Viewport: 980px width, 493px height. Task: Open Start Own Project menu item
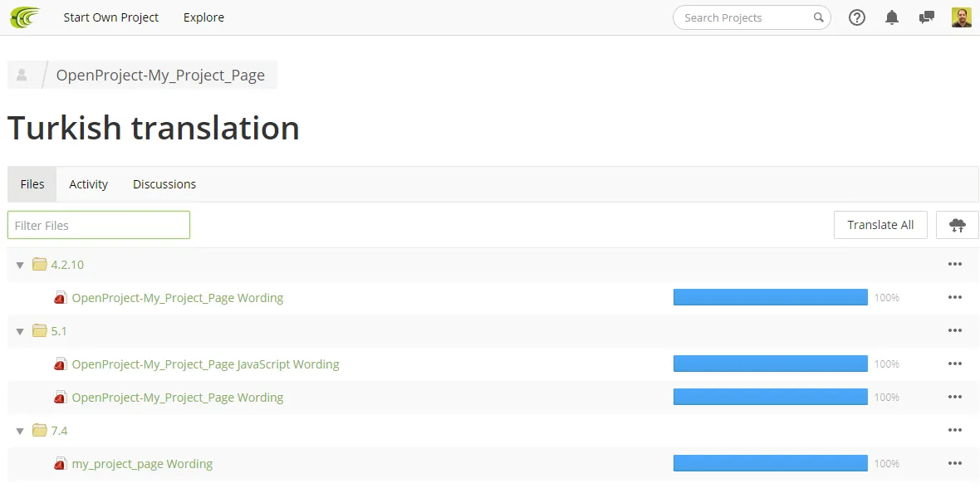click(x=110, y=17)
